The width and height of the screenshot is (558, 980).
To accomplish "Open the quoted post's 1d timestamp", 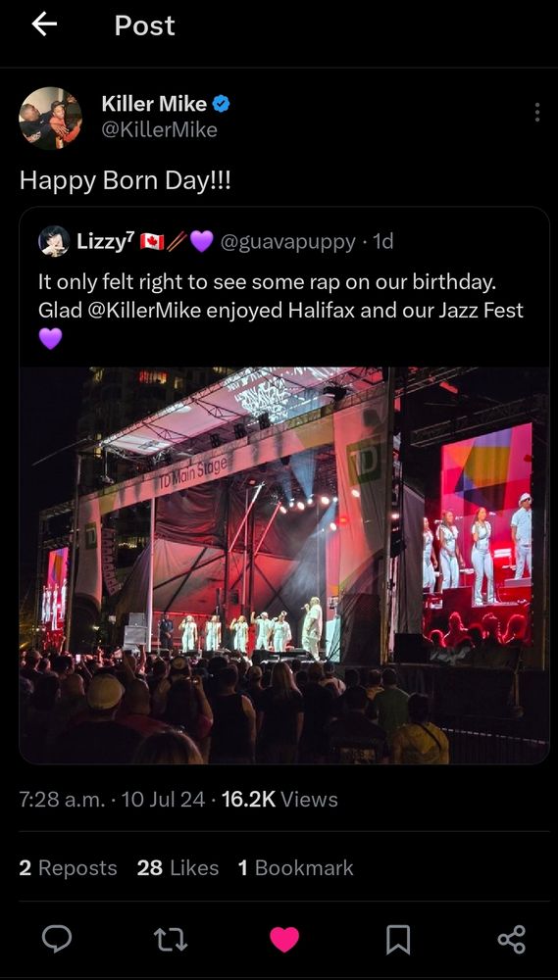I will point(382,241).
